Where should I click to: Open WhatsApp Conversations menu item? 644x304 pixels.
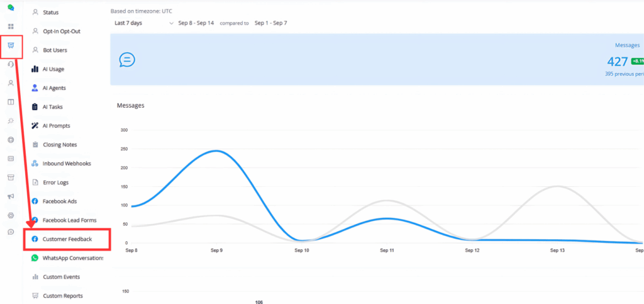coord(72,258)
